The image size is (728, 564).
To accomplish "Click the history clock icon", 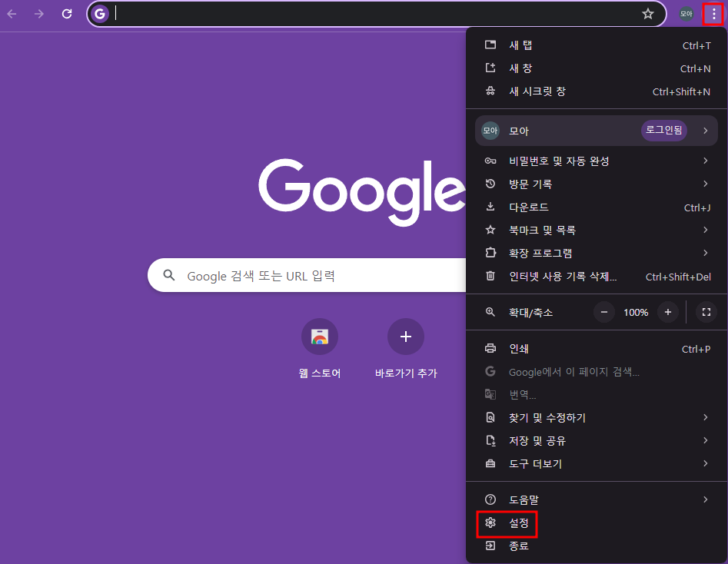I will point(490,184).
